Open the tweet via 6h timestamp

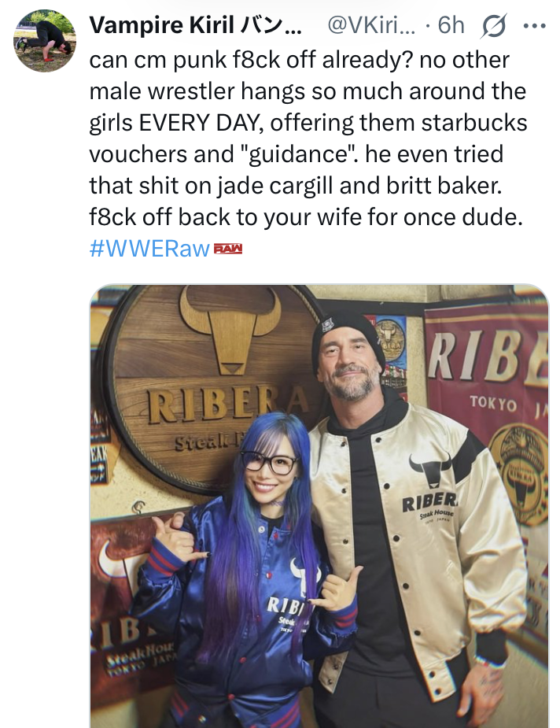(451, 25)
